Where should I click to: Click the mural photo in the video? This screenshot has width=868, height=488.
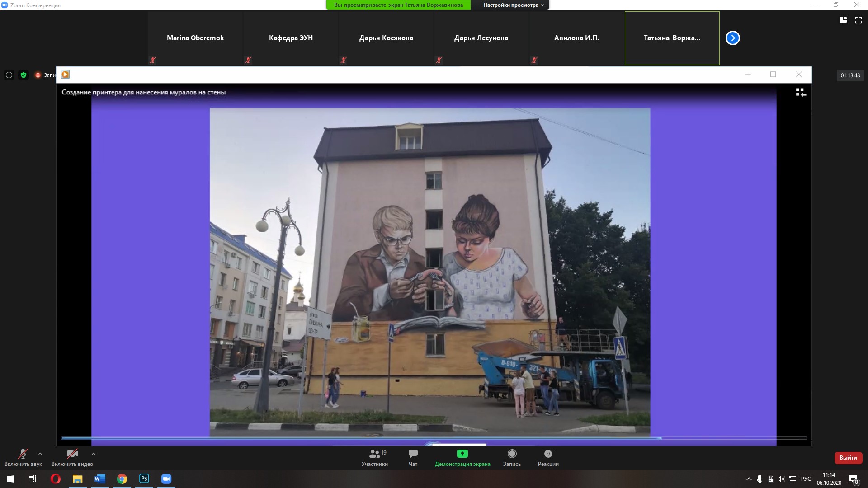430,272
